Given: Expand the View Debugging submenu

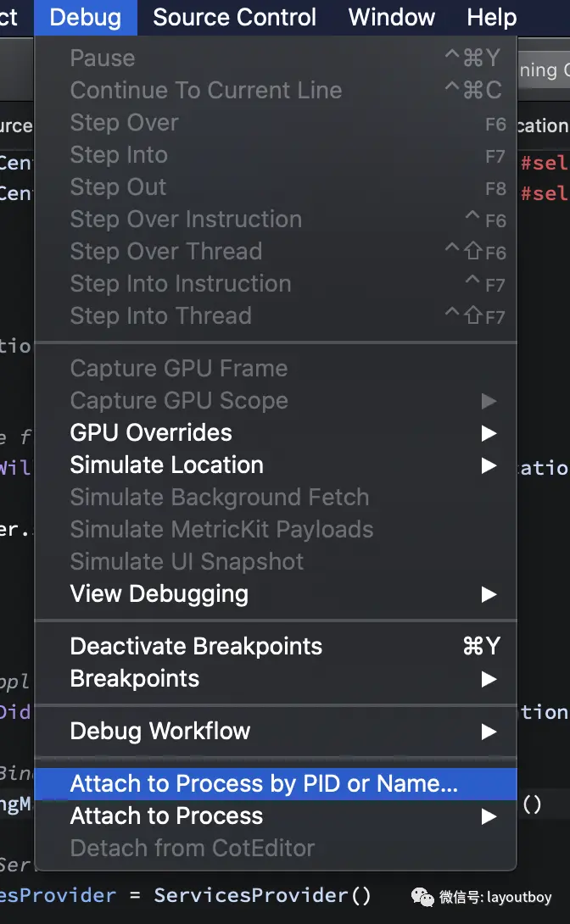Looking at the screenshot, I should click(x=159, y=594).
